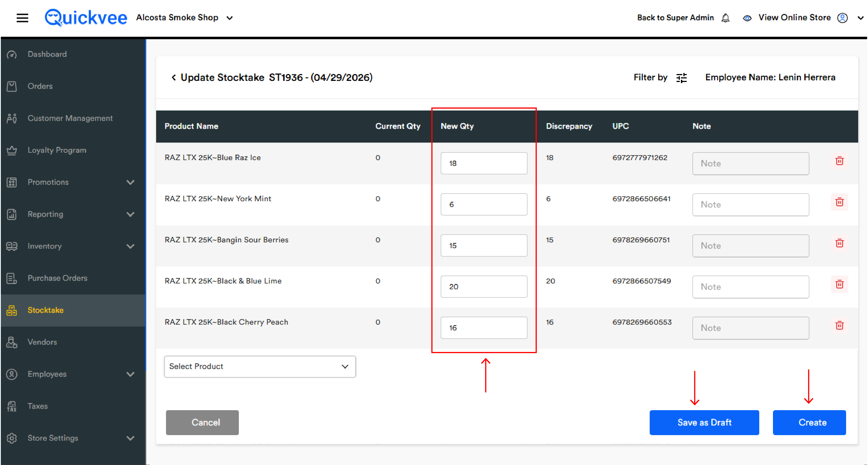The height and width of the screenshot is (465, 868).
Task: Select UPC value 6978269660553
Action: (x=641, y=322)
